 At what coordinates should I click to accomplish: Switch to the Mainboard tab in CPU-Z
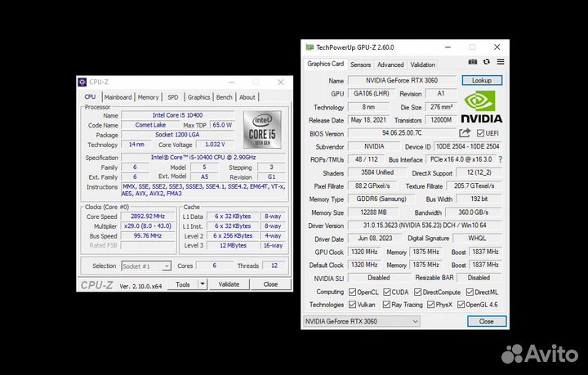(118, 97)
